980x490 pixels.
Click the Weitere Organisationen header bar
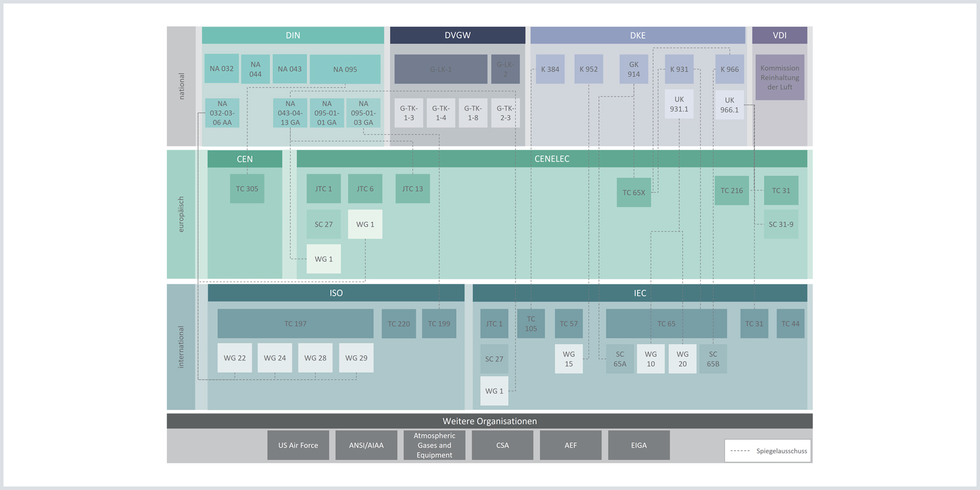pyautogui.click(x=490, y=421)
